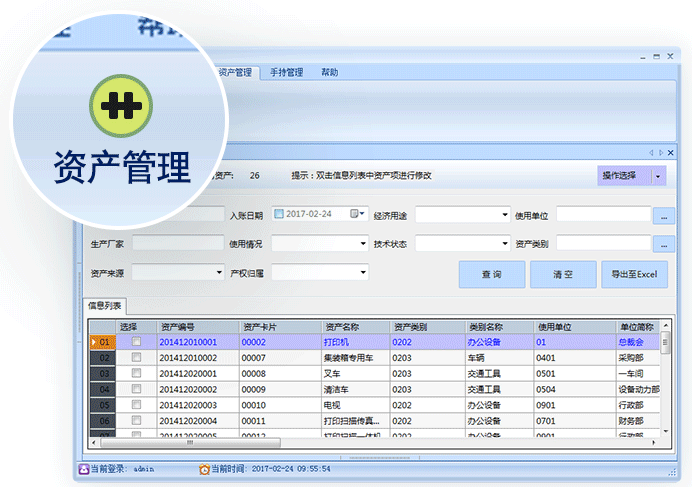This screenshot has height=487, width=692.
Task: Click the user icon beside 当前登录
Action: point(84,469)
